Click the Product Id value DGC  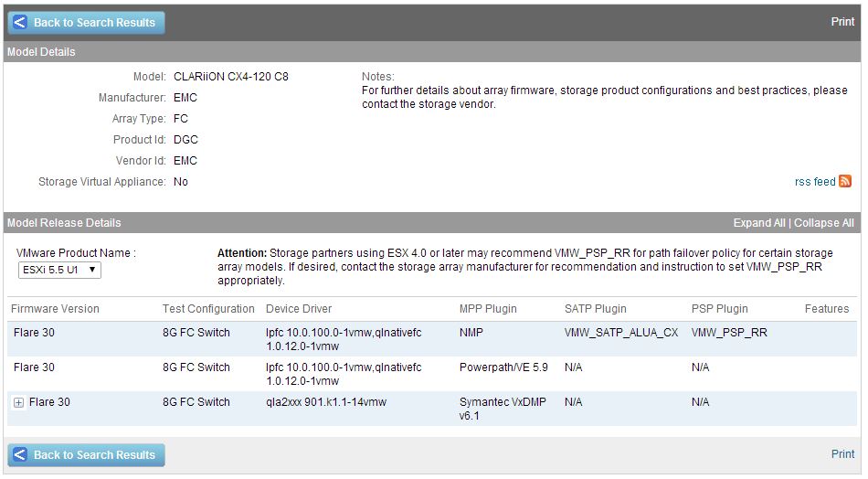click(185, 140)
